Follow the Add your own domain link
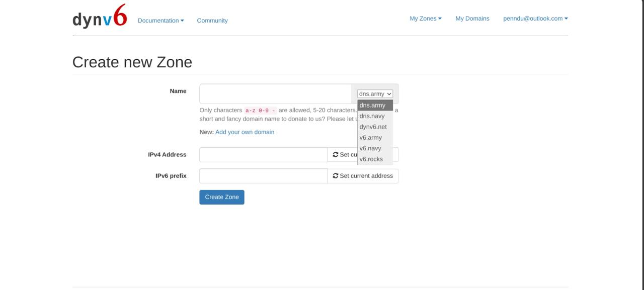This screenshot has height=290, width=644. tap(245, 132)
